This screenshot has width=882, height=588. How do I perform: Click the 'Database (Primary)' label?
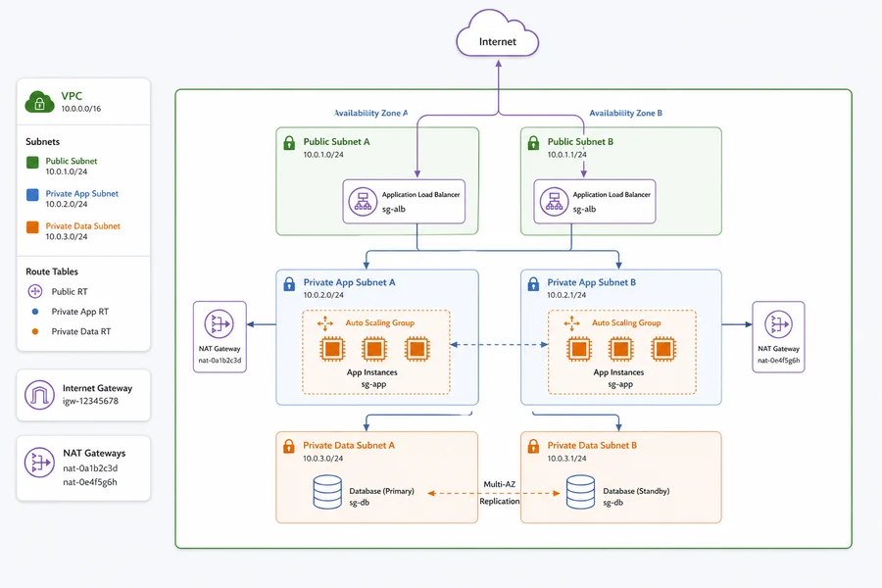click(381, 491)
